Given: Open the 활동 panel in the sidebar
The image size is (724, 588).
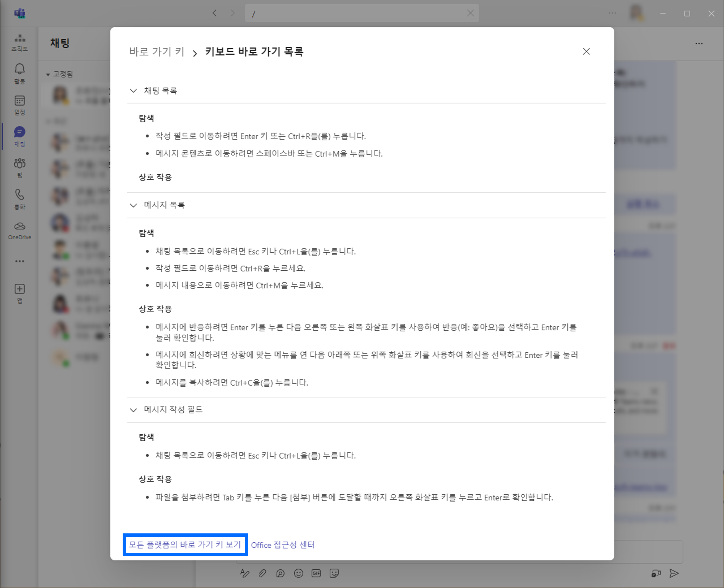Looking at the screenshot, I should pos(19,74).
